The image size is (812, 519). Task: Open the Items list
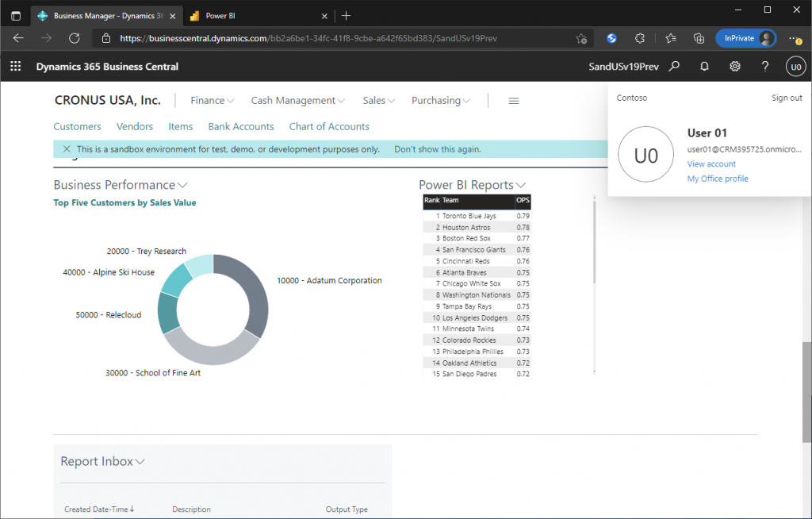tap(180, 126)
